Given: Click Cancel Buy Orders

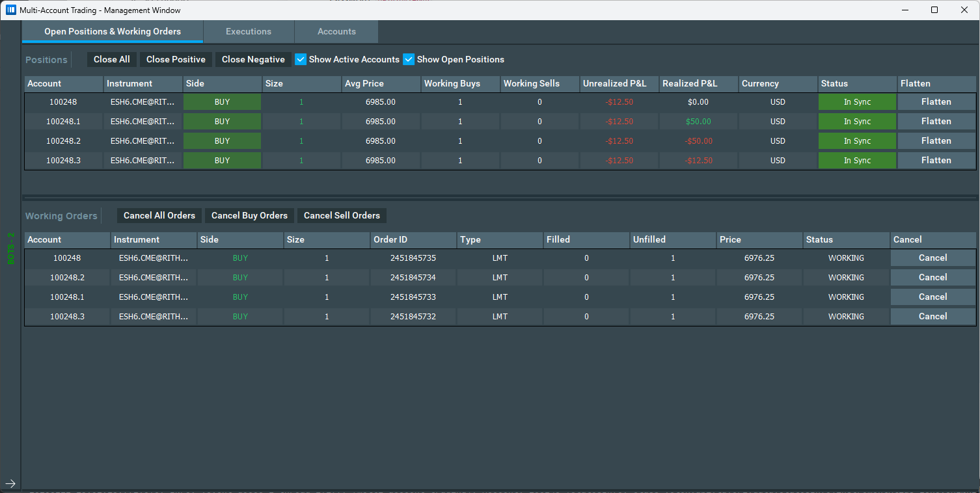Looking at the screenshot, I should [x=249, y=215].
